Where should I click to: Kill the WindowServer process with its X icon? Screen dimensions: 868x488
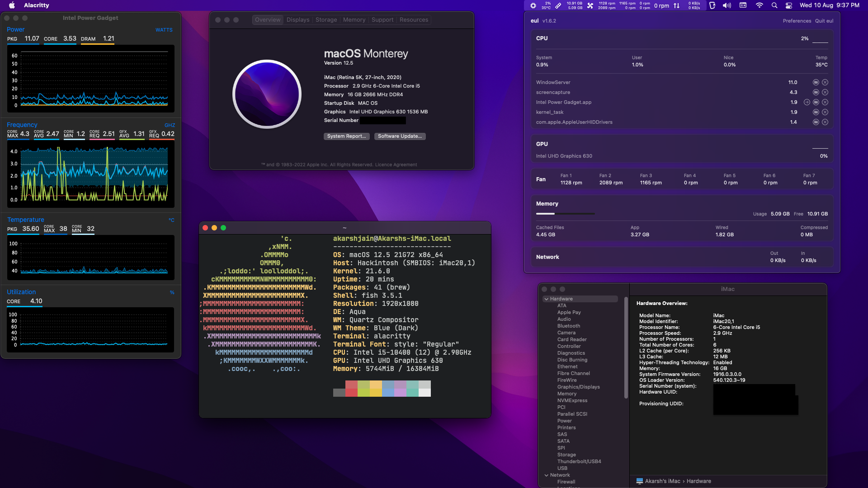[x=825, y=82]
